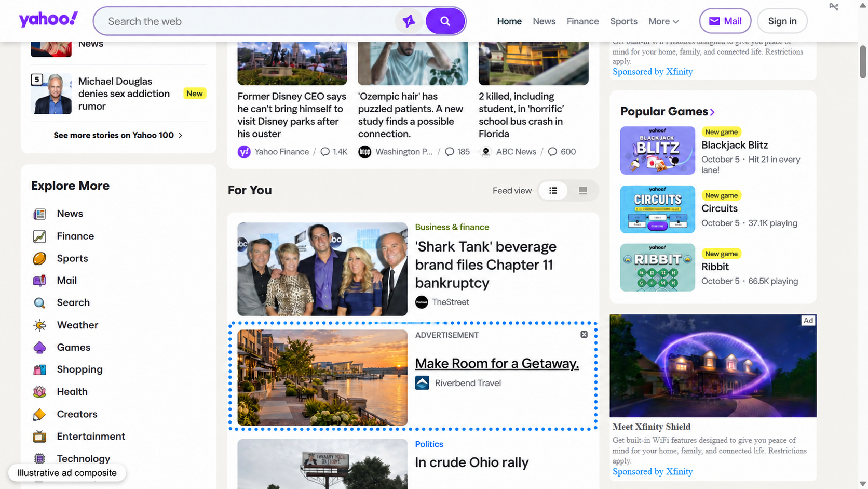The width and height of the screenshot is (868, 489).
Task: Click the Search magnifier icon in Explore More
Action: coord(39,303)
